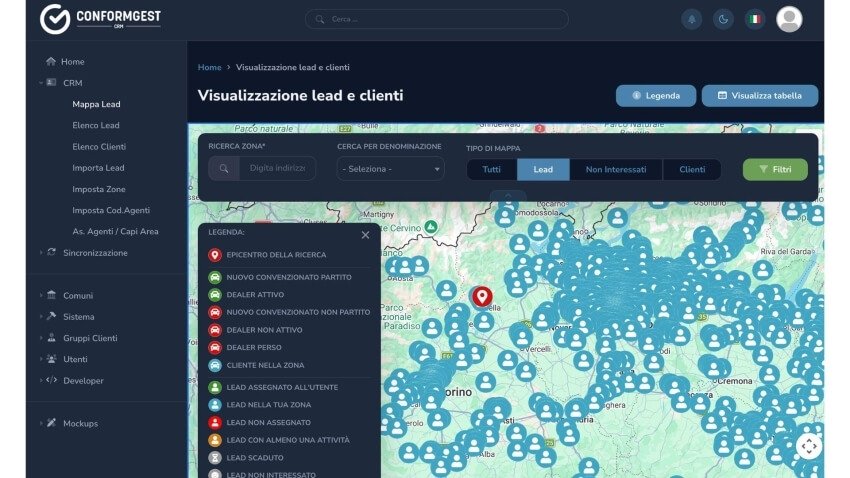
Task: Open Mappa Lead in sidebar
Action: [96, 104]
